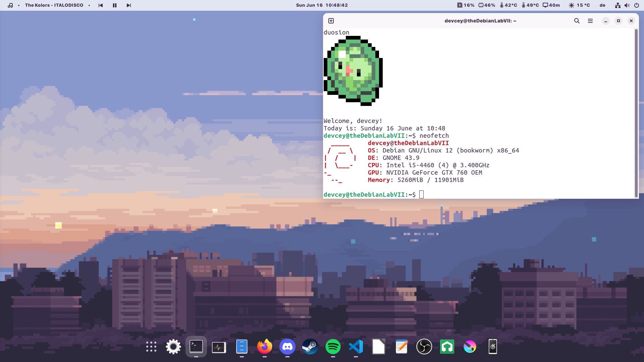Launch Discord from the dock
Viewport: 644px width, 362px height.
[x=287, y=347]
